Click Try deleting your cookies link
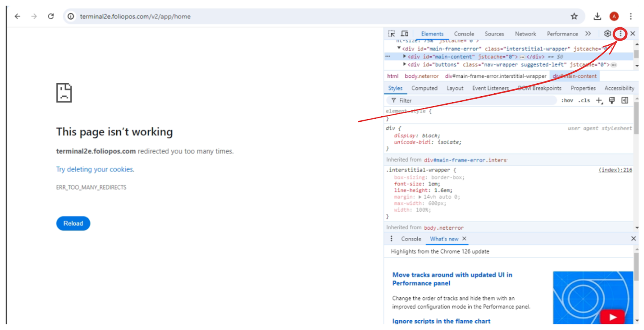 coord(95,169)
